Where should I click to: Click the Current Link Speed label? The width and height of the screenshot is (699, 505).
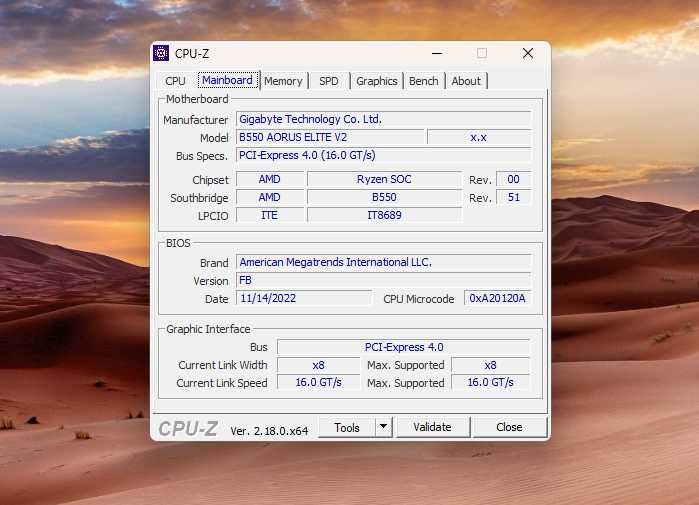222,383
